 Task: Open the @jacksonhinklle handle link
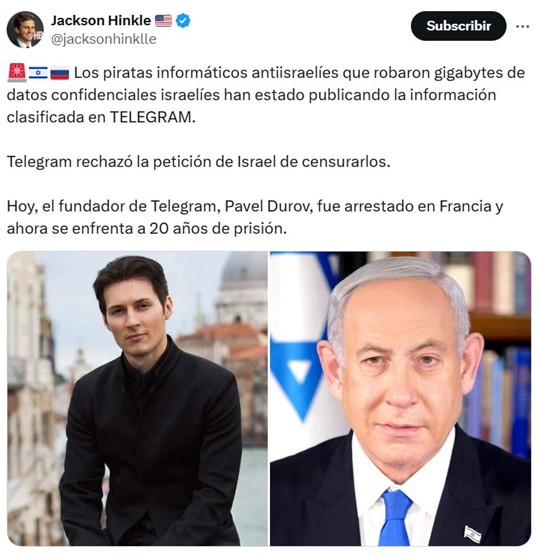click(x=103, y=39)
